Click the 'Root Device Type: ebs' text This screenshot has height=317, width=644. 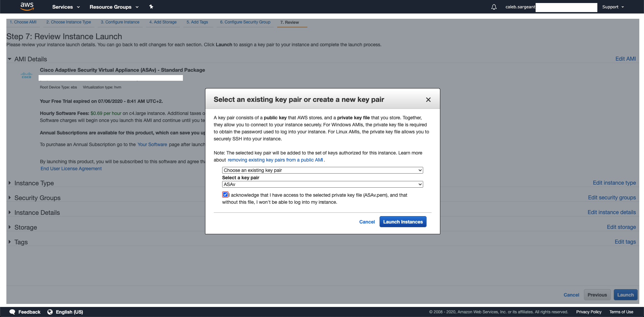tap(58, 87)
